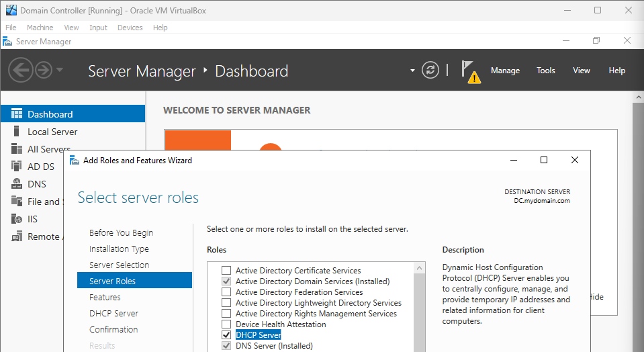Viewport: 644px width, 352px height.
Task: Go to the Features wizard step
Action: pyautogui.click(x=105, y=297)
